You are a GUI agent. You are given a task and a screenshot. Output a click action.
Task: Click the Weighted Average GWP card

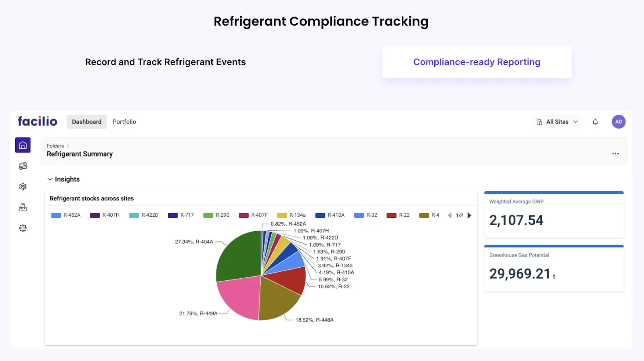[x=554, y=215]
